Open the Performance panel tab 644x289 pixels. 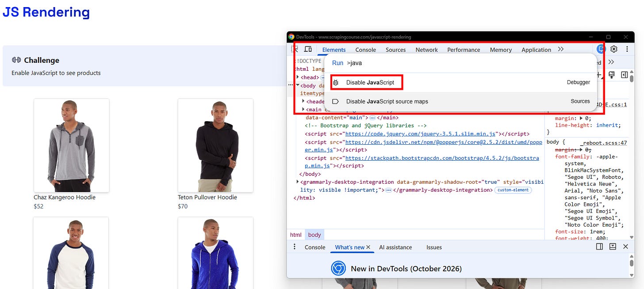464,50
